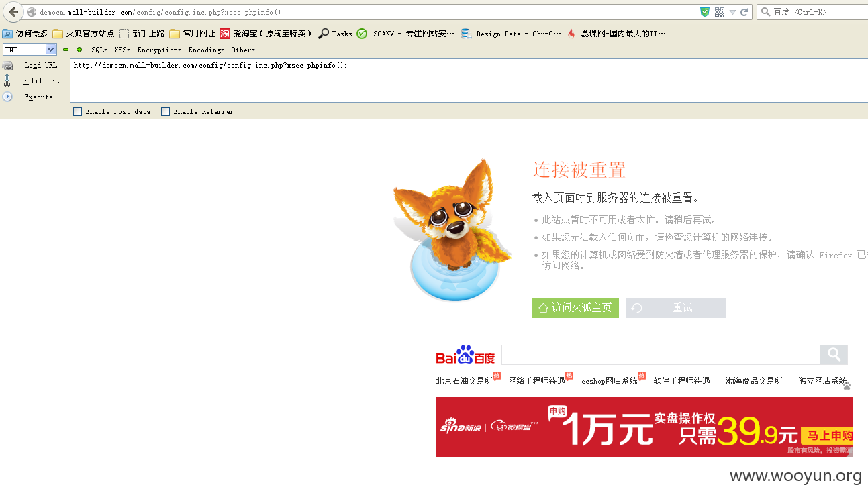Click the Baidu page search input box

click(x=661, y=355)
